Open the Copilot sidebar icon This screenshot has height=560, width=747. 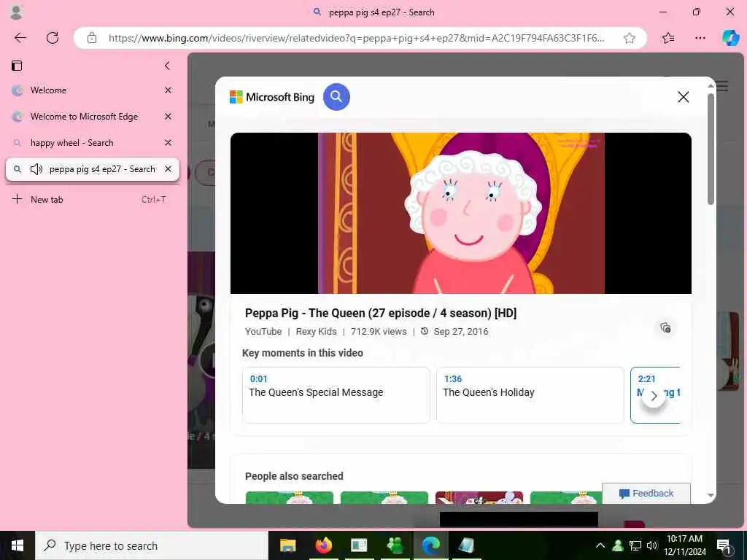click(730, 38)
